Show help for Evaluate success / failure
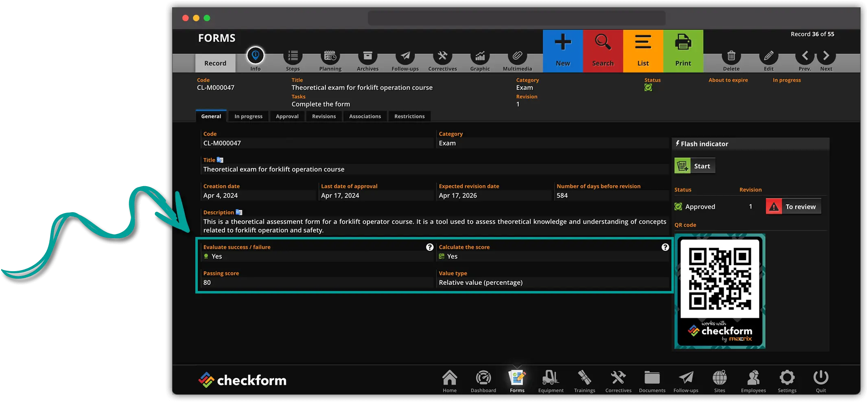 click(430, 247)
